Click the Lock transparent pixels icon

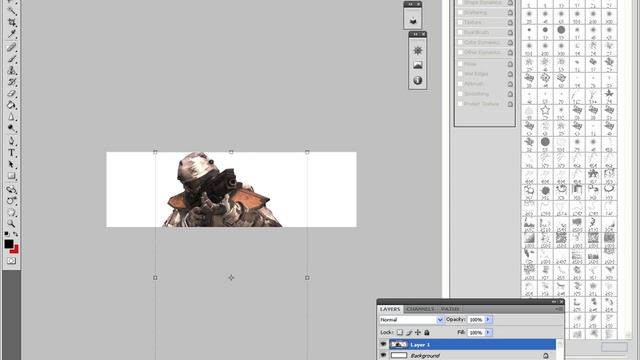tap(400, 332)
